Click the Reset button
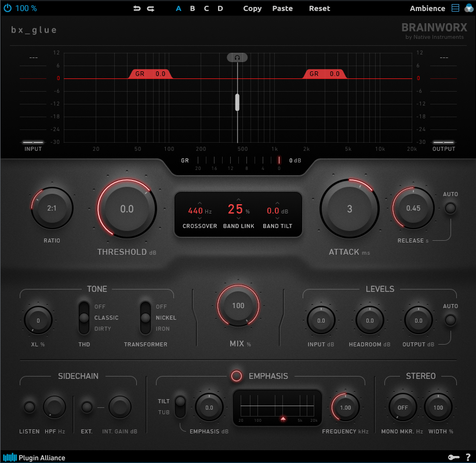 [x=319, y=9]
